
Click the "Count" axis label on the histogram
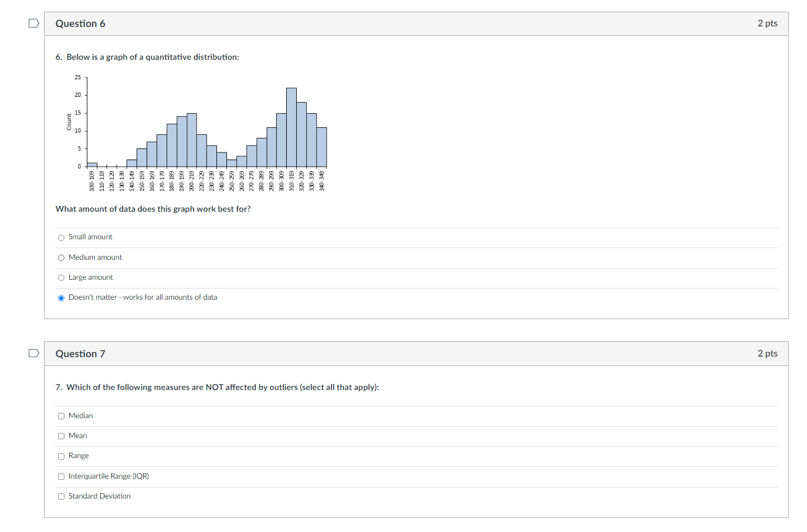(x=69, y=122)
